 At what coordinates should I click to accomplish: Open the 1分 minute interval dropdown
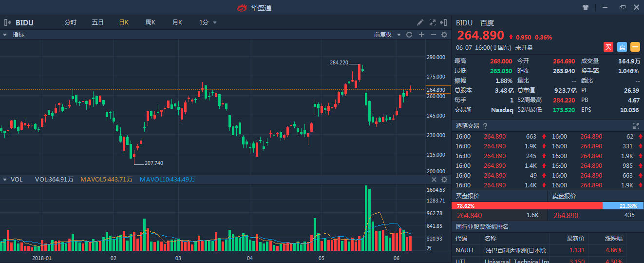(x=208, y=22)
